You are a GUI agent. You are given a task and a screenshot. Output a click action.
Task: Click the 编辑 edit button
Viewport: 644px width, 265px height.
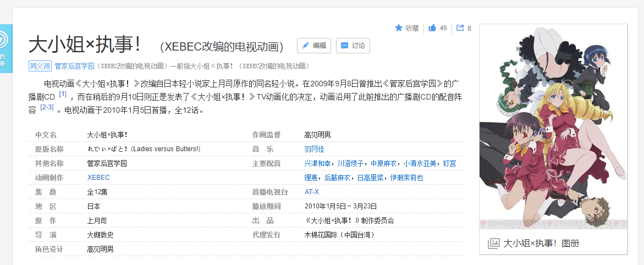click(x=314, y=46)
